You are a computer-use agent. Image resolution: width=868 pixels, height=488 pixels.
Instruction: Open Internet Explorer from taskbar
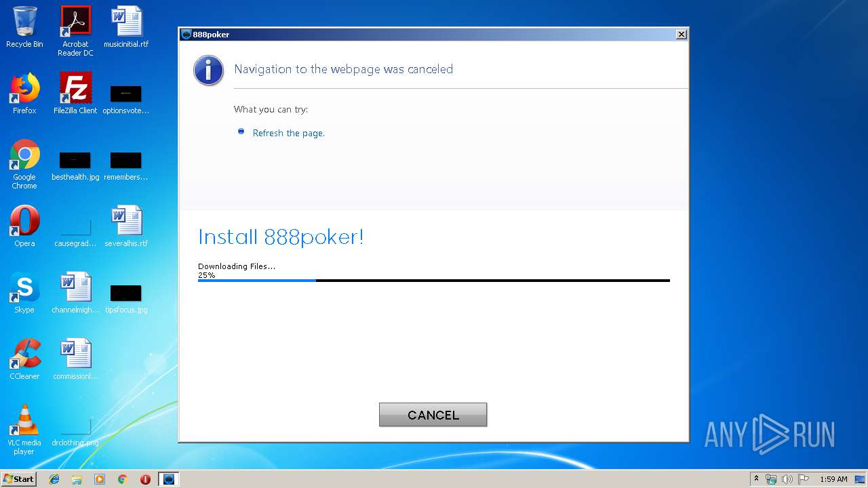pyautogui.click(x=54, y=479)
